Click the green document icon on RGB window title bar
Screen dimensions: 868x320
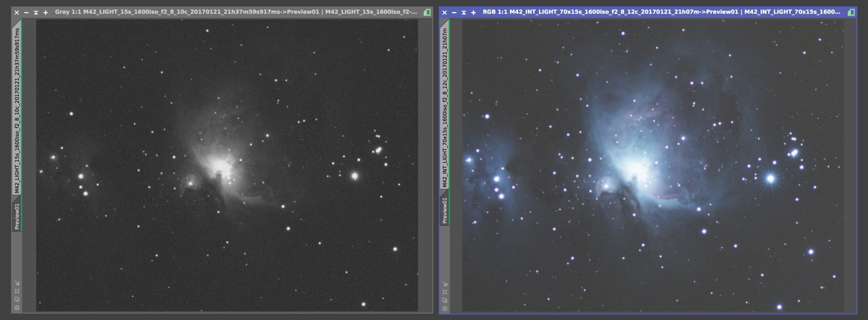851,12
